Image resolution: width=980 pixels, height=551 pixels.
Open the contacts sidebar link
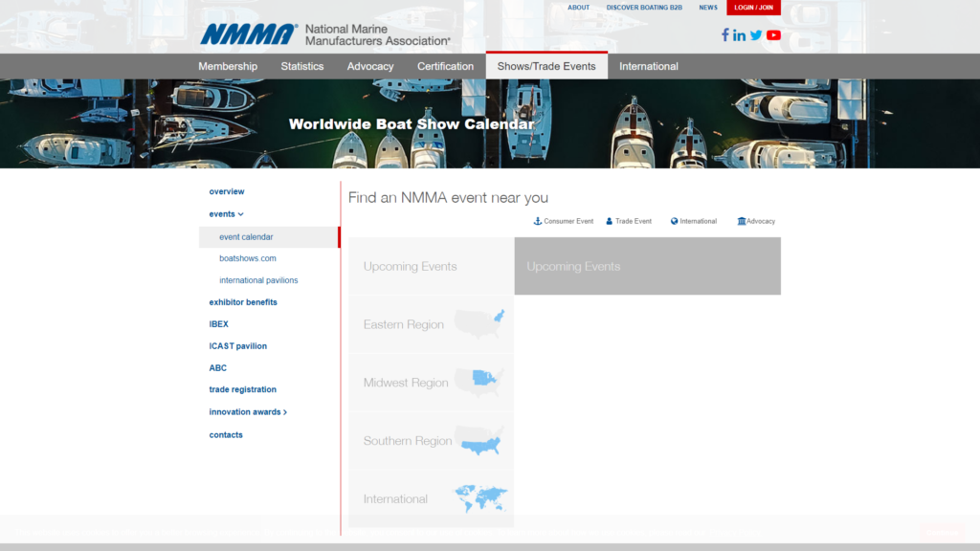[226, 435]
